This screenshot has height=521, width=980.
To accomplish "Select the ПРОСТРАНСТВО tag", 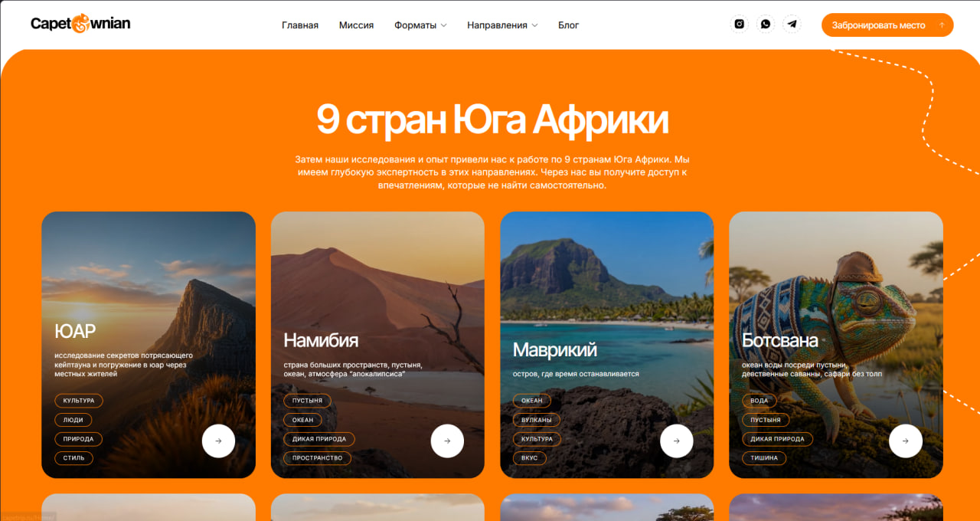I will click(317, 458).
